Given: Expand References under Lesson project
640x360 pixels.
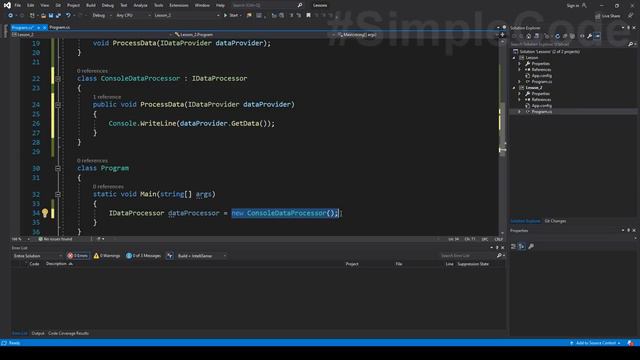Looking at the screenshot, I should [x=520, y=70].
